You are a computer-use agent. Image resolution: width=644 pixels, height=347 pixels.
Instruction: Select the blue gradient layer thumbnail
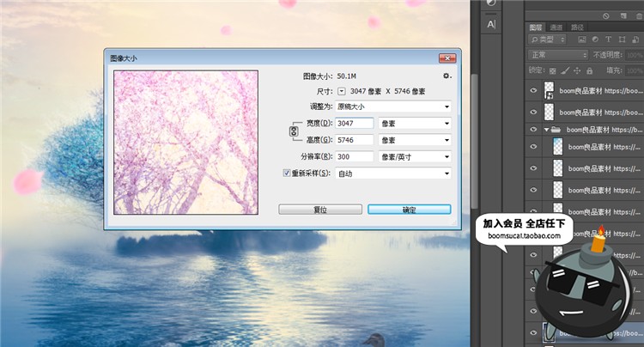point(558,147)
